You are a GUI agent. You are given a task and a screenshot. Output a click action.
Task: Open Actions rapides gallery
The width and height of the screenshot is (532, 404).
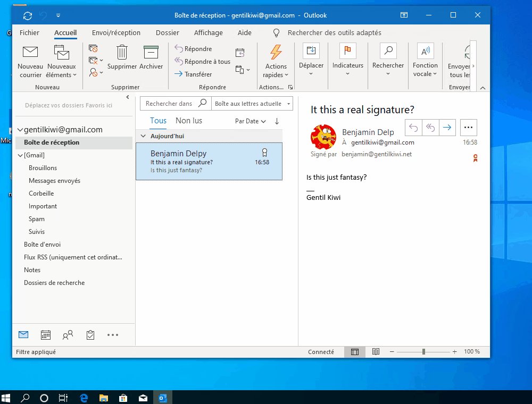point(276,62)
